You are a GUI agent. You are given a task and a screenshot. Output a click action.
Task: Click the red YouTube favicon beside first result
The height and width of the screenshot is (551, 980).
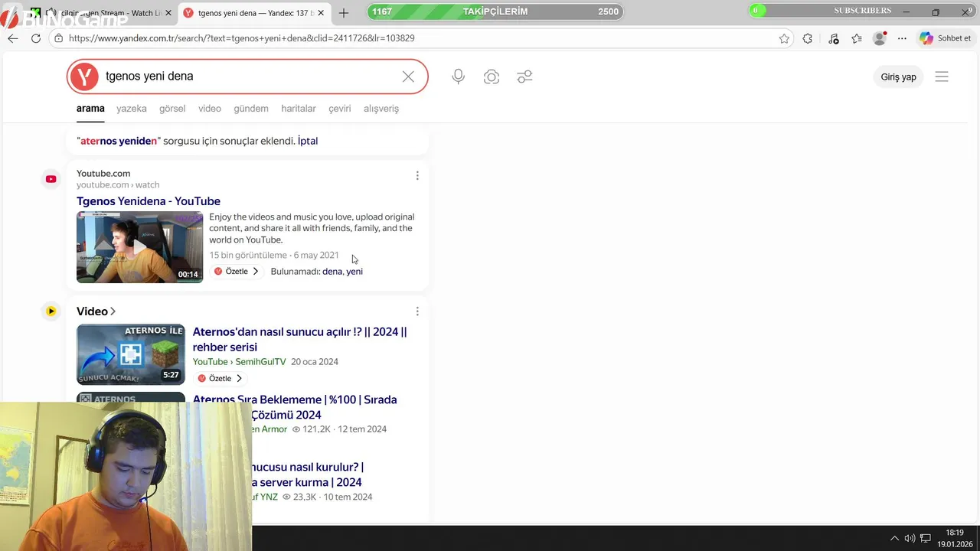[51, 179]
